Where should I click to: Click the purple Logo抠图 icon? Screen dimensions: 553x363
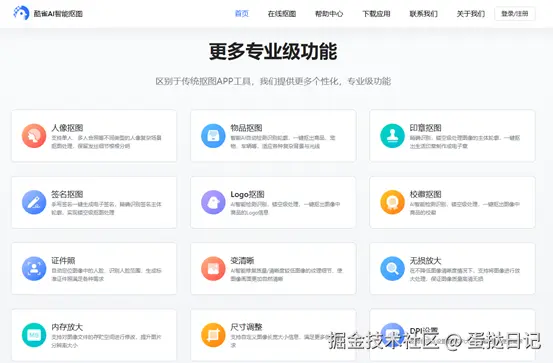coord(213,202)
